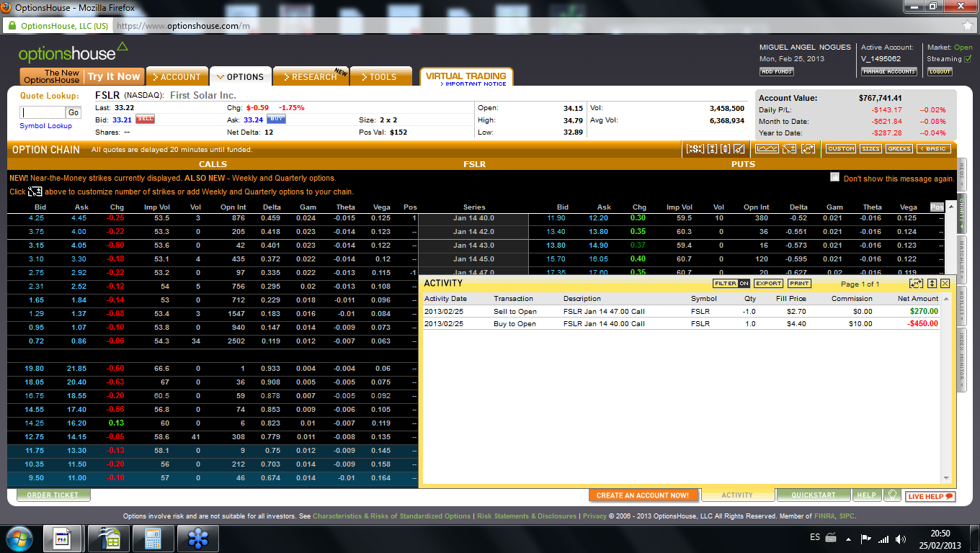Screen dimensions: 980x553
Task: Open the calculator icon in the taskbar
Action: click(x=152, y=538)
